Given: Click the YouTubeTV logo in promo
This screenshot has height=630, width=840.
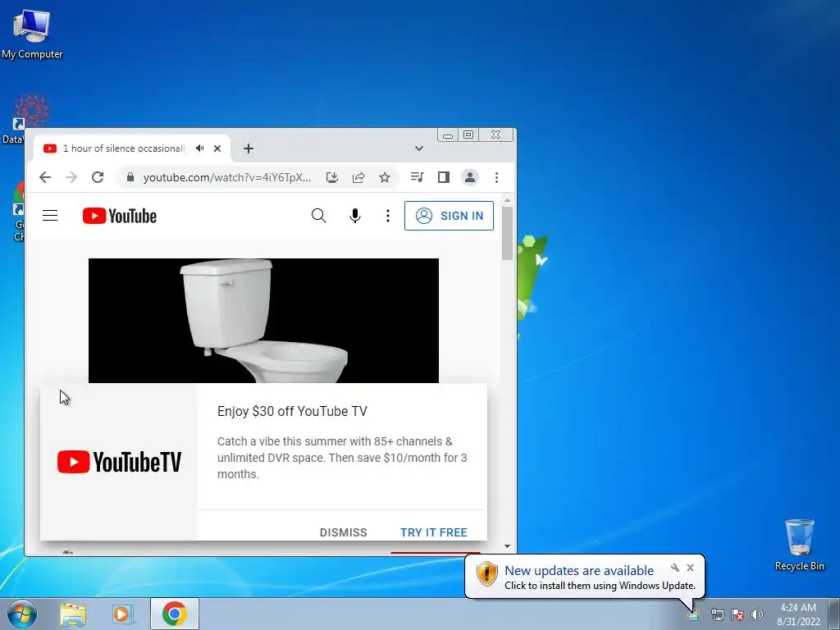Looking at the screenshot, I should [119, 462].
